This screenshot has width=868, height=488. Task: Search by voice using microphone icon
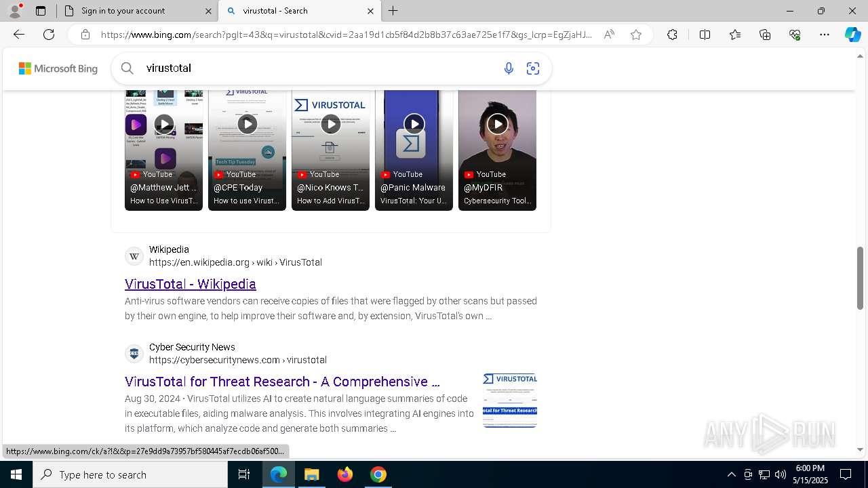(x=509, y=68)
